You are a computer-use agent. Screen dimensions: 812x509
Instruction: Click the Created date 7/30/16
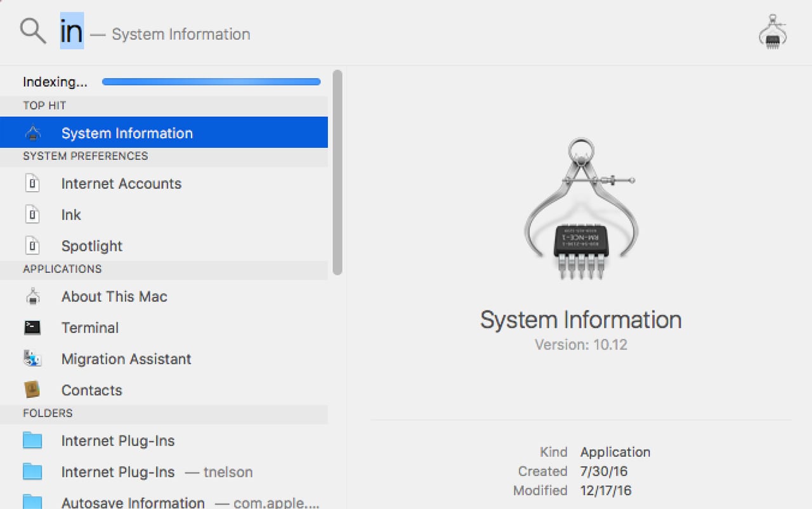click(x=604, y=472)
